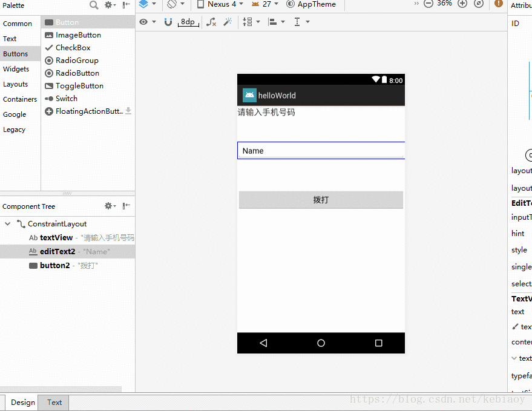The width and height of the screenshot is (532, 411).
Task: Click the style attribute label
Action: click(519, 250)
